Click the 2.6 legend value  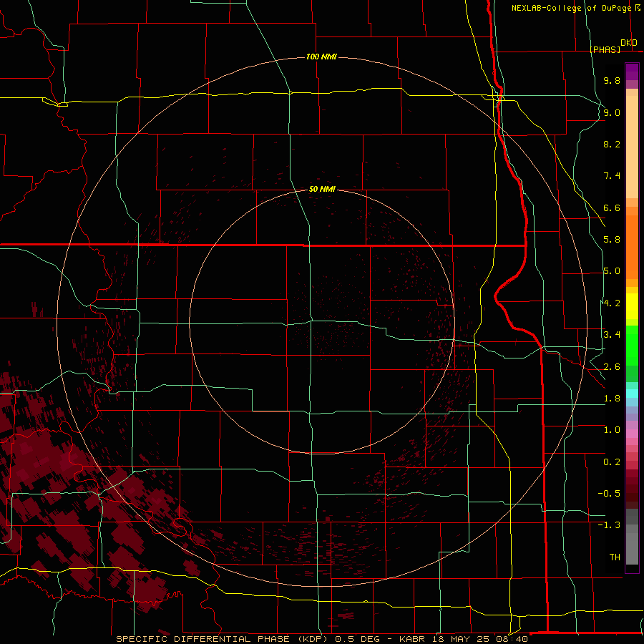point(612,367)
